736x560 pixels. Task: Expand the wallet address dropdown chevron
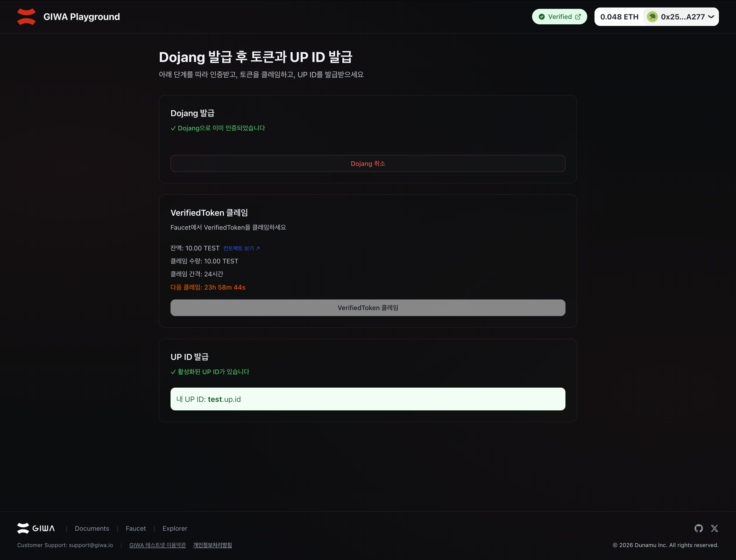(711, 17)
